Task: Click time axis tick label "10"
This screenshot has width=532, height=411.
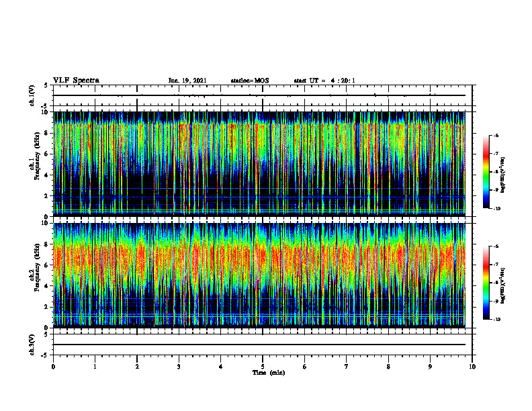Action: click(x=472, y=367)
